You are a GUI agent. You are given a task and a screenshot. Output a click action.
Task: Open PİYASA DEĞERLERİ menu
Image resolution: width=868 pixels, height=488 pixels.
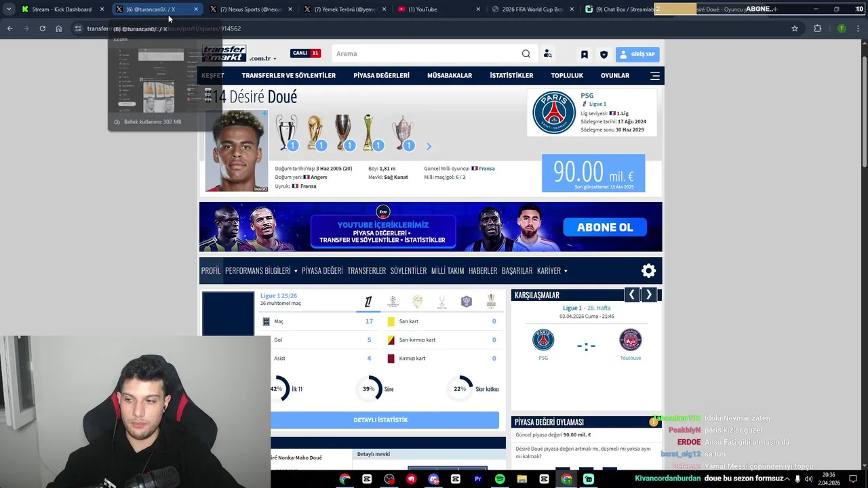coord(381,75)
